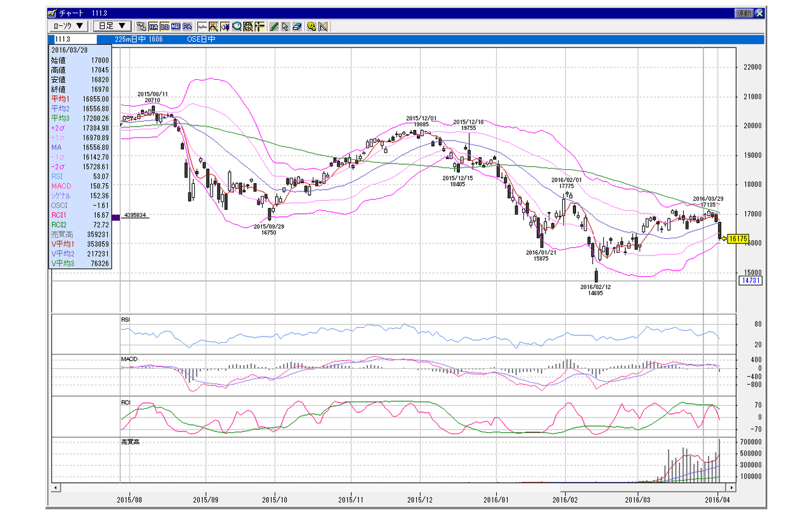Click the 16175 current price marker
This screenshot has height=514, width=812.
point(738,240)
